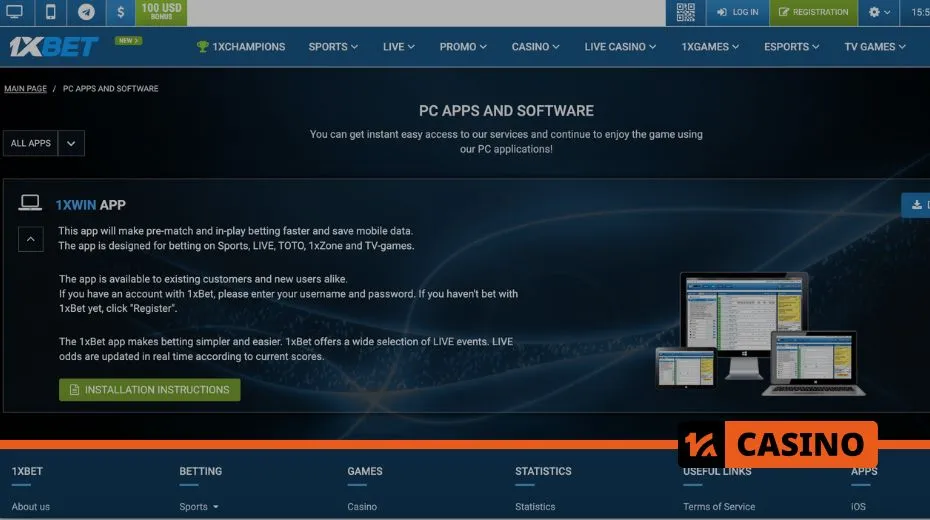Screen dimensions: 930x520
Task: Click the desktop monitor icon in top bar
Action: pos(15,12)
